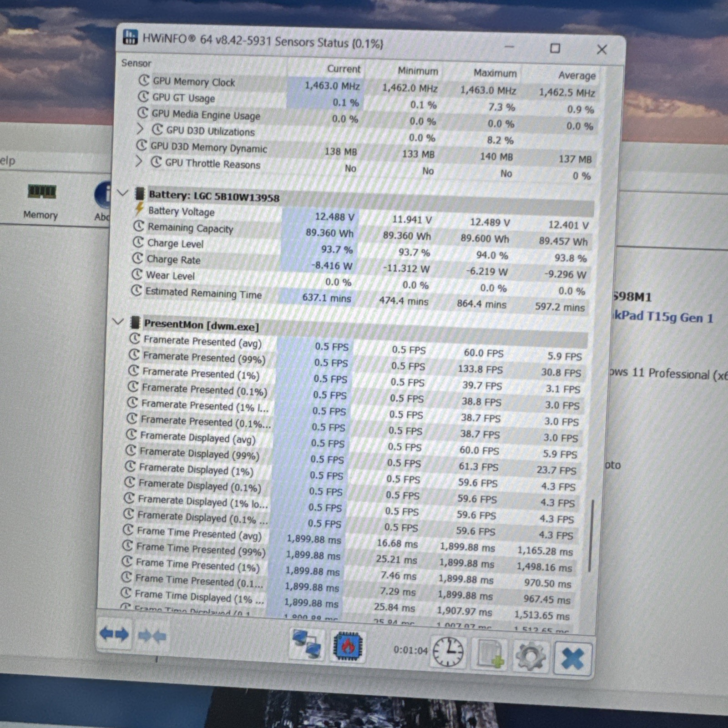Image resolution: width=728 pixels, height=728 pixels.
Task: Click the GPU Memory Clock sensor icon
Action: coord(144,81)
